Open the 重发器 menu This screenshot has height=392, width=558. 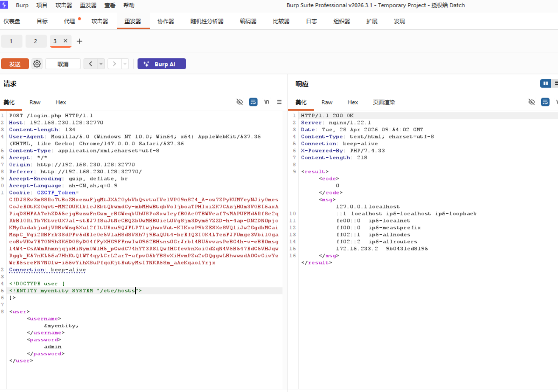click(88, 5)
